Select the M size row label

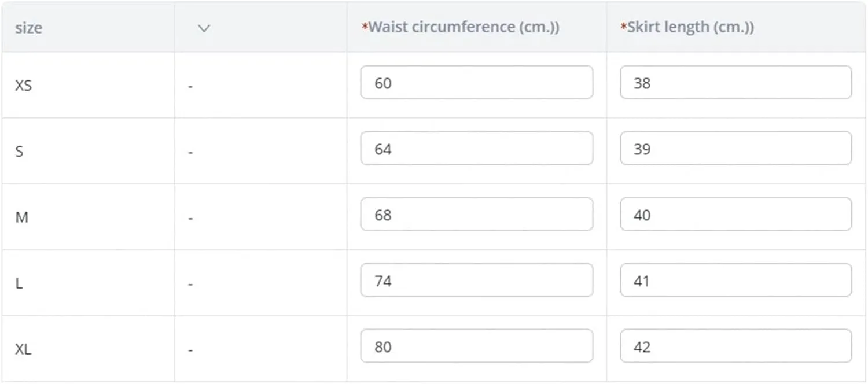21,217
